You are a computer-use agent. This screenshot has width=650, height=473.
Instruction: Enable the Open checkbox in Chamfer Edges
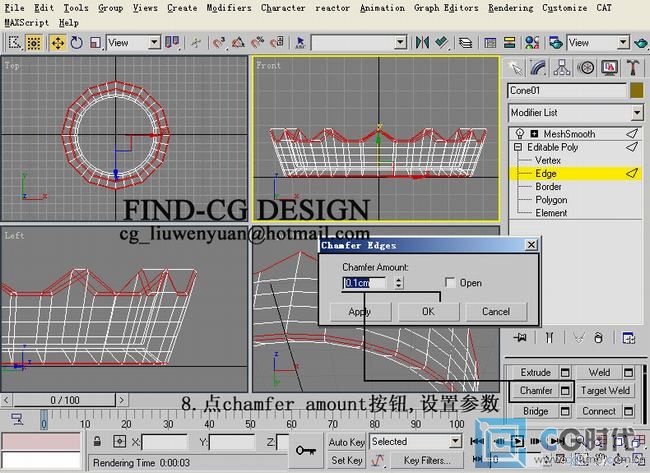coord(450,282)
